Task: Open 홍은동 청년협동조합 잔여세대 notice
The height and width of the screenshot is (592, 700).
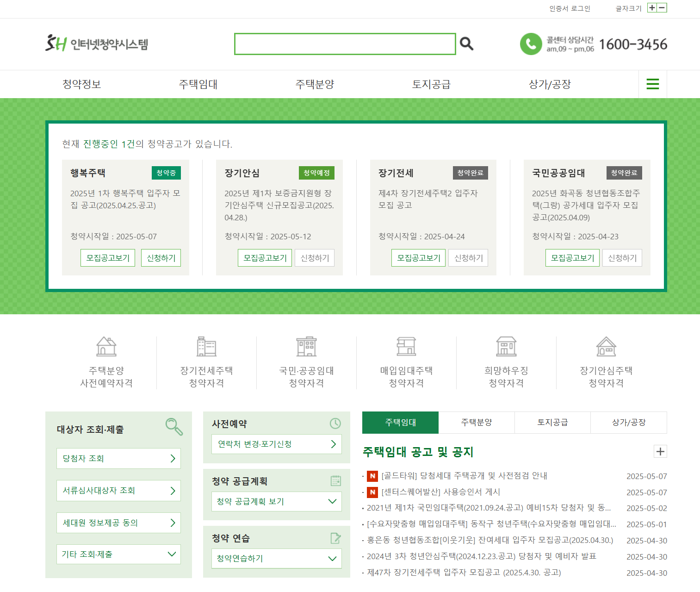Action: (490, 540)
